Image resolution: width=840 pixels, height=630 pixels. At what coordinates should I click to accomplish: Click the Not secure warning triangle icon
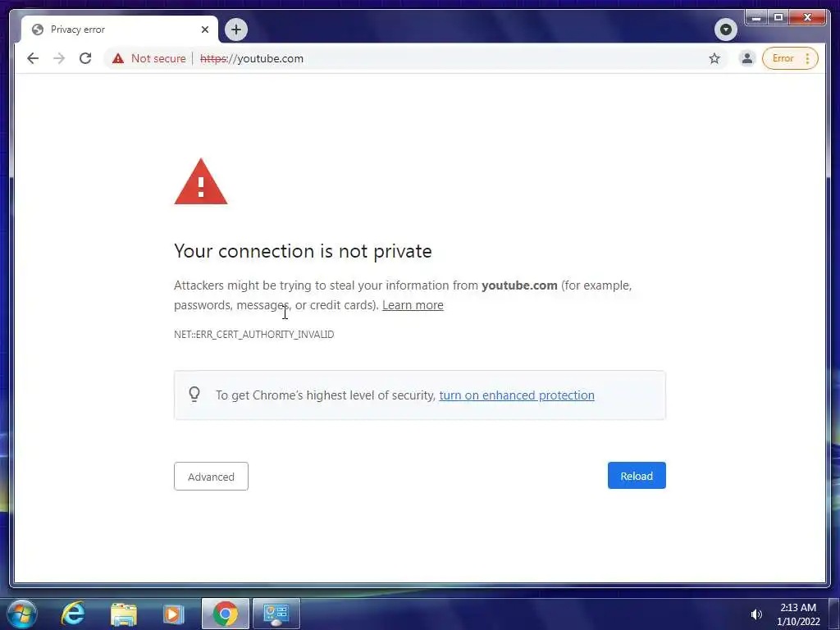point(118,58)
